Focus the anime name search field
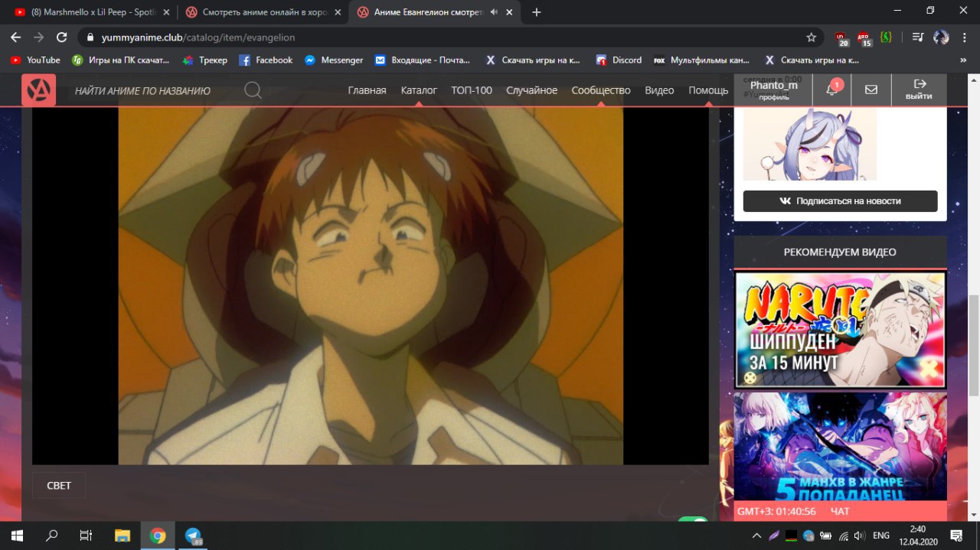Screen dimensions: 980x550 point(153,91)
